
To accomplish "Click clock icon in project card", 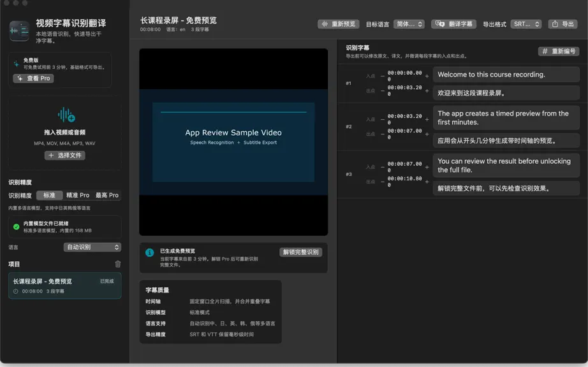I will click(16, 291).
